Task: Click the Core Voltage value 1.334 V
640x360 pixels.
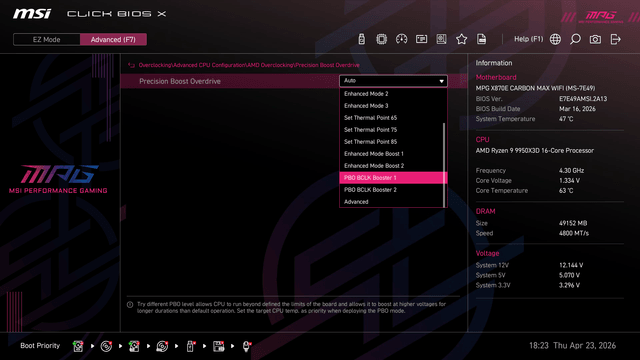Action: click(569, 180)
